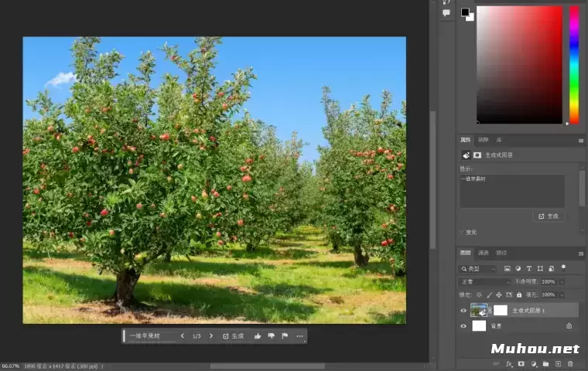Click the 66.67% zoom level field
Image resolution: width=588 pixels, height=371 pixels.
11,366
